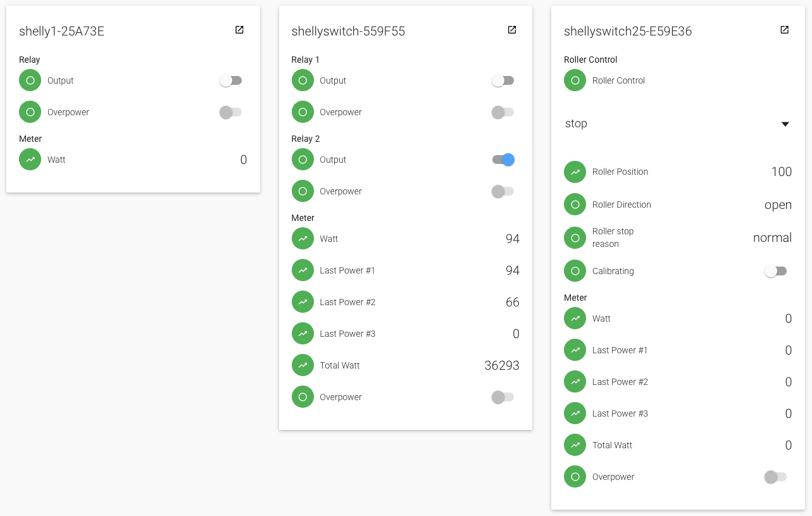Select the Relay 1 Output icon in shellyswitch-559F55
This screenshot has height=516, width=812.
coord(303,80)
